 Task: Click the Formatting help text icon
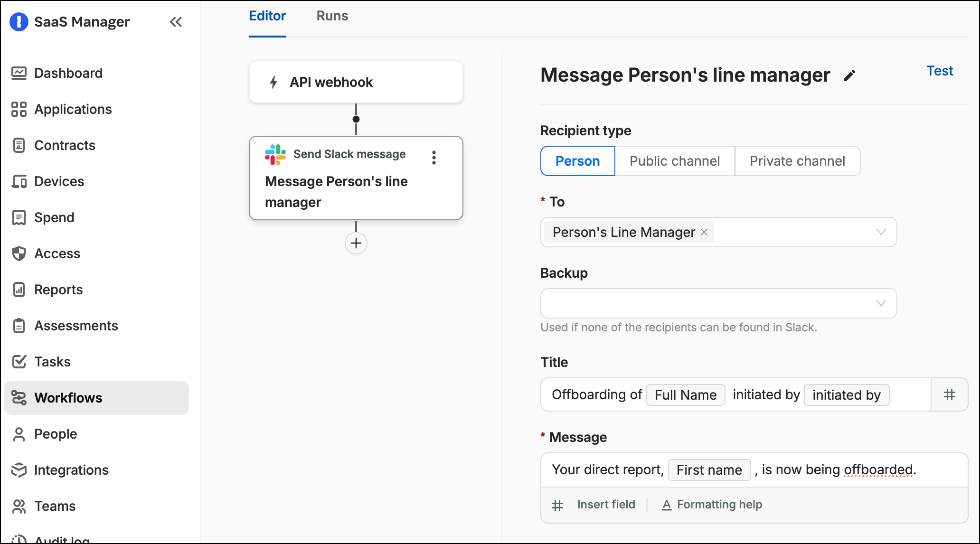(x=667, y=505)
